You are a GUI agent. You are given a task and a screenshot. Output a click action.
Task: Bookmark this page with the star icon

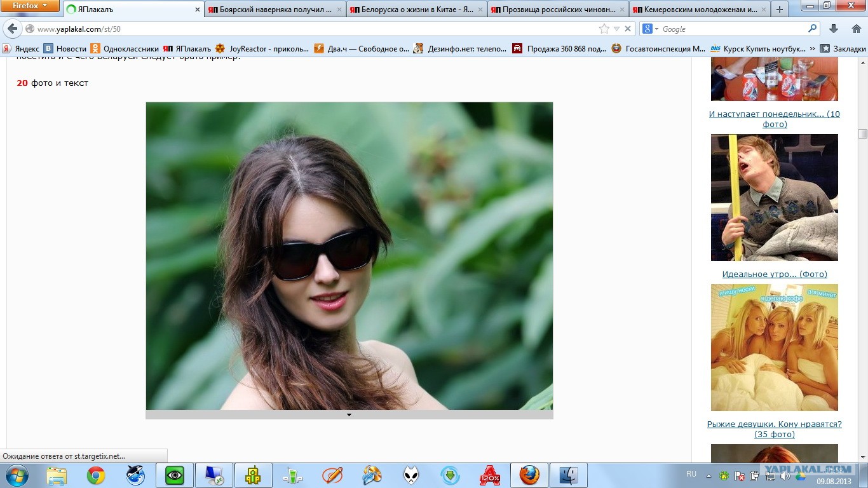coord(604,29)
